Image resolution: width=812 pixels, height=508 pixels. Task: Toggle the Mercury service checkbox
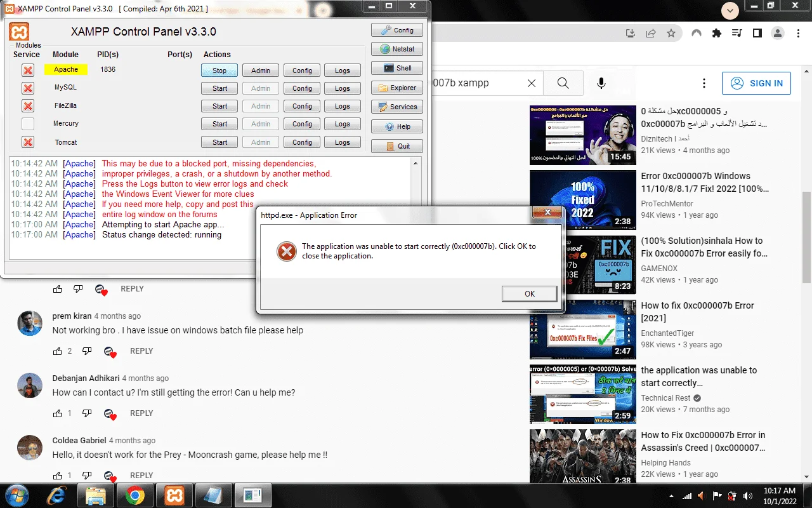coord(27,123)
